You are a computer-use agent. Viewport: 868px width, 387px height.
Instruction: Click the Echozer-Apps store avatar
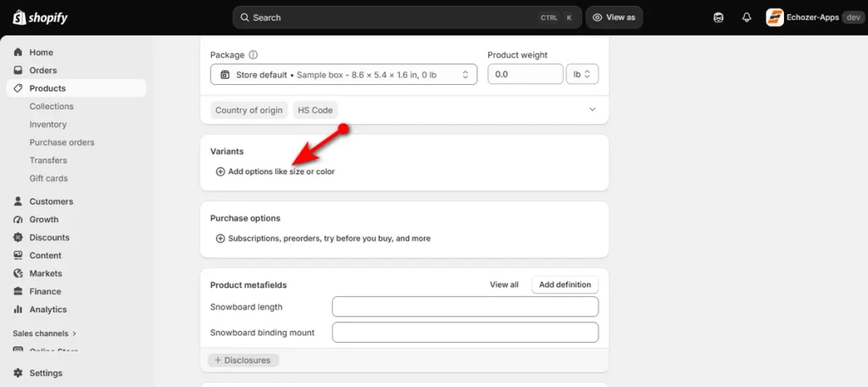point(775,18)
